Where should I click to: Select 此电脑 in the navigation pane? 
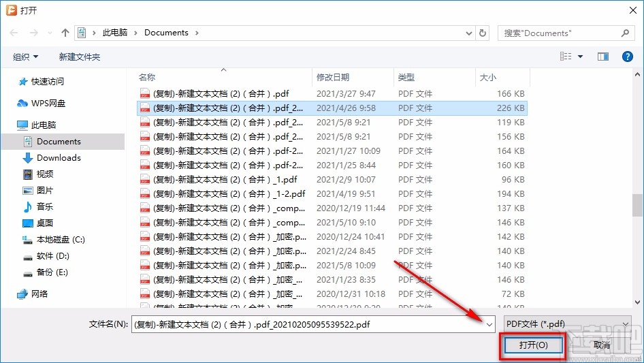(37, 125)
